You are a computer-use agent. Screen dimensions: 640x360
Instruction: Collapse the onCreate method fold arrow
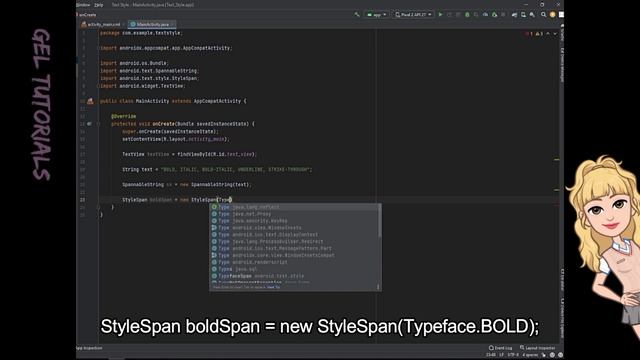pyautogui.click(x=98, y=124)
